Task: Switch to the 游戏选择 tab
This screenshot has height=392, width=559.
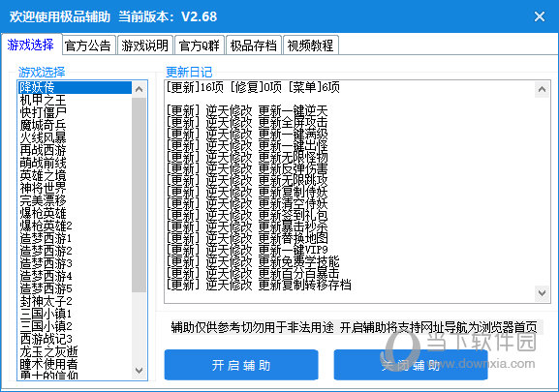Action: pyautogui.click(x=31, y=45)
